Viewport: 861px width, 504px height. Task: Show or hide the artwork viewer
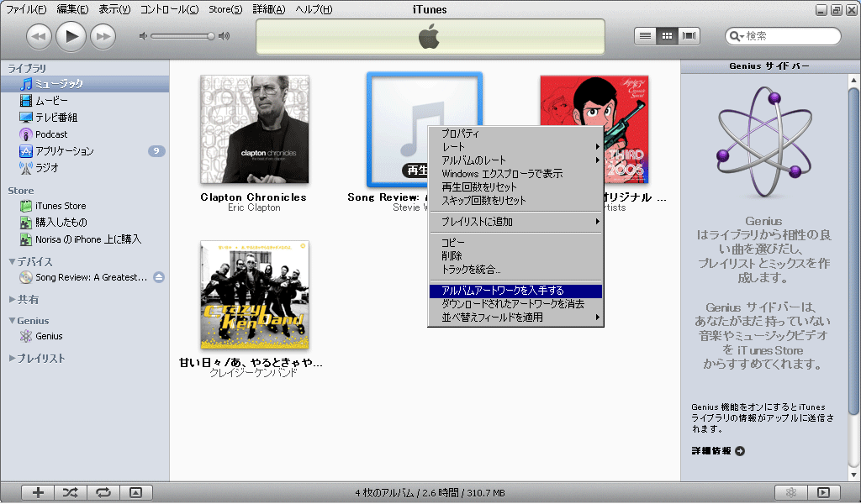135,492
